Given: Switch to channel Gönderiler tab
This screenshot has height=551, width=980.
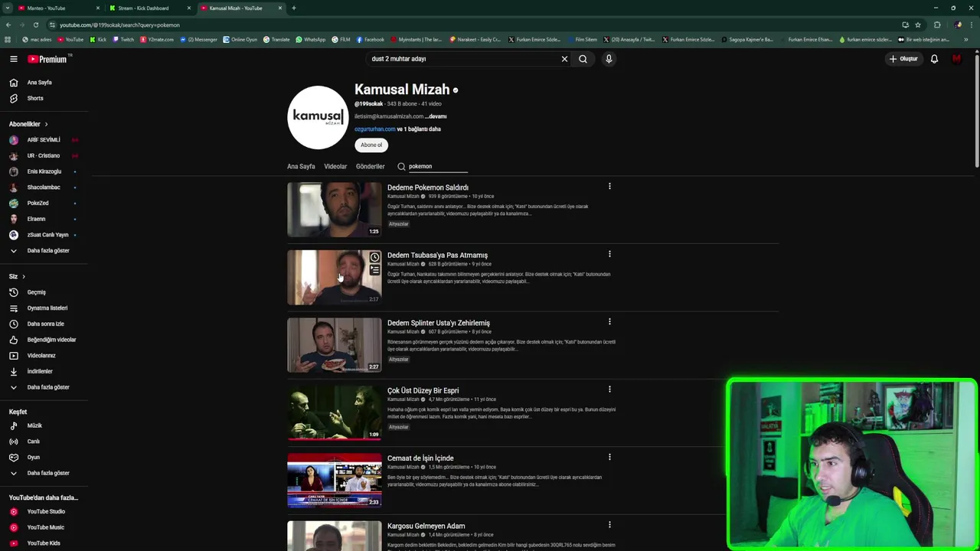Looking at the screenshot, I should pyautogui.click(x=370, y=166).
